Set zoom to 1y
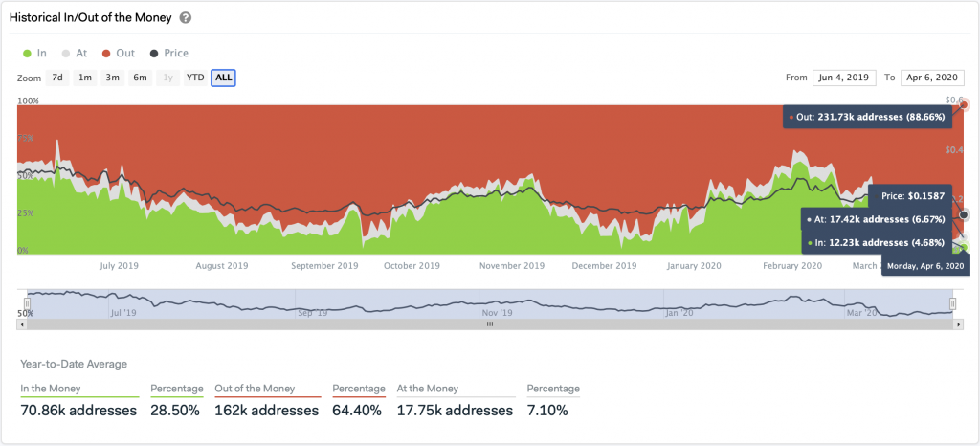This screenshot has height=446, width=980. tap(168, 78)
